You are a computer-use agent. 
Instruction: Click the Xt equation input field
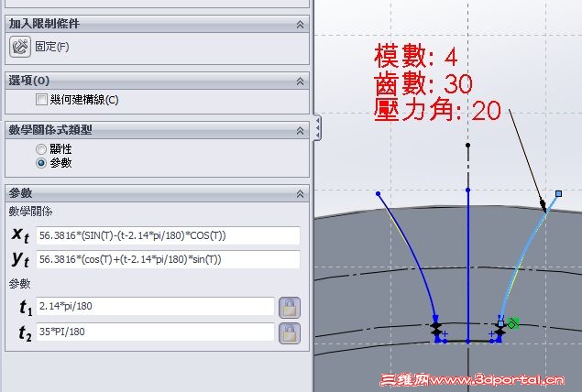point(168,235)
